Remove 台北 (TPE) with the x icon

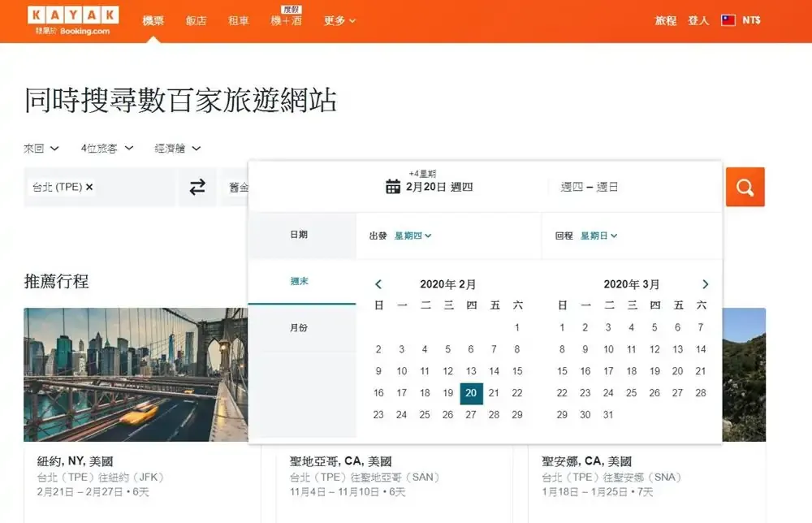click(x=89, y=187)
